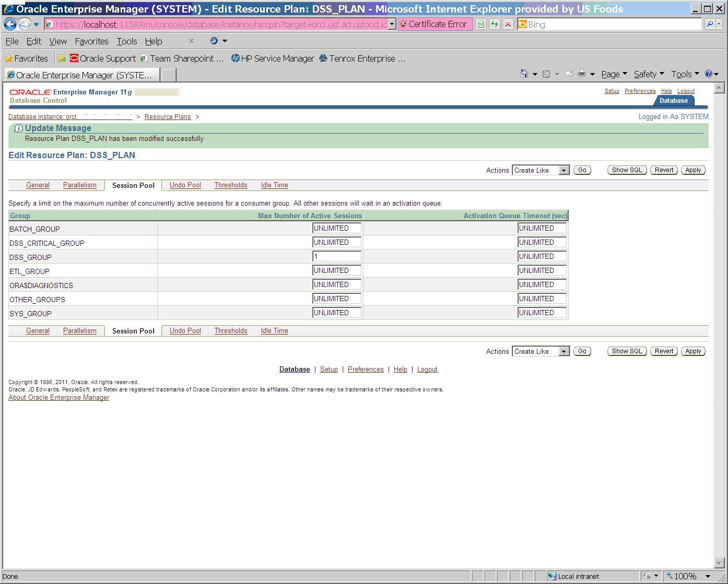Open the Favorites menu
728x584 pixels.
[92, 41]
